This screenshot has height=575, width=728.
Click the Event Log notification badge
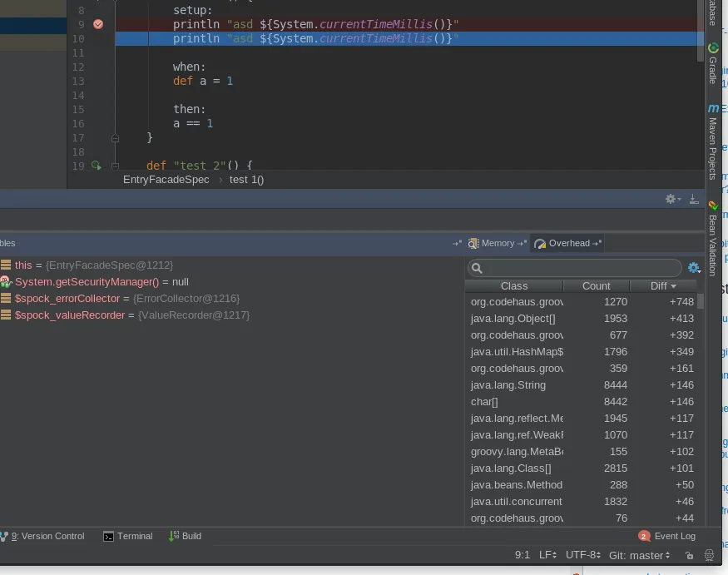[643, 537]
